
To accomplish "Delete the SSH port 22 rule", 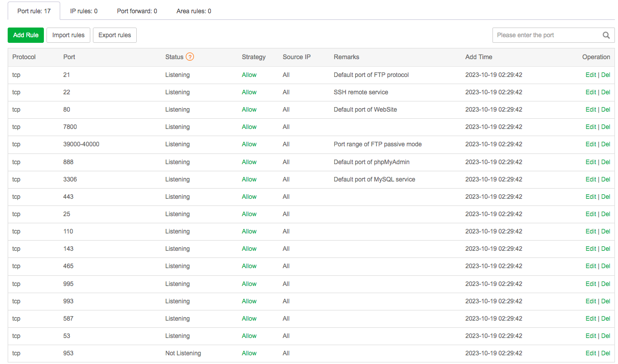I will coord(606,92).
